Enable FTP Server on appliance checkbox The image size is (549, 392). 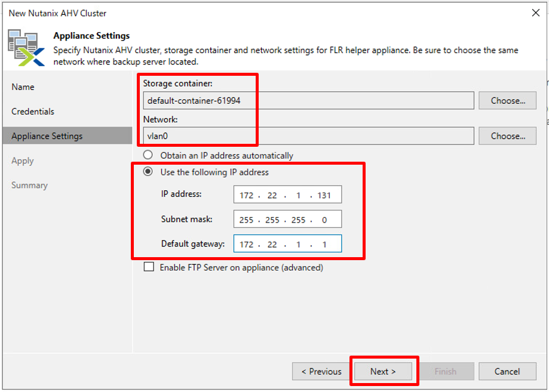tap(149, 267)
